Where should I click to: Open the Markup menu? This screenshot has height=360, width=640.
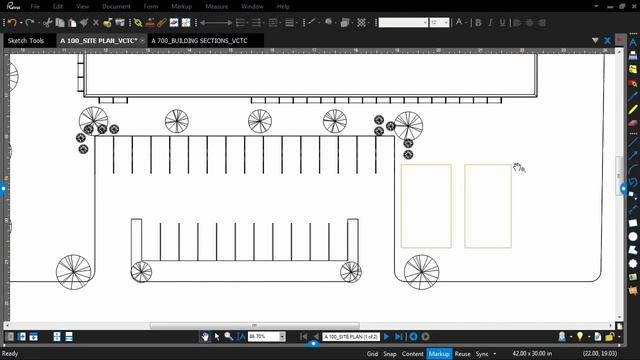pos(182,7)
